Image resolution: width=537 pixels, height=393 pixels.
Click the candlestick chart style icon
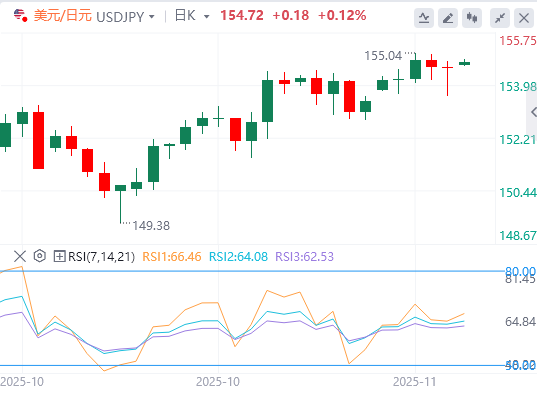[x=472, y=18]
